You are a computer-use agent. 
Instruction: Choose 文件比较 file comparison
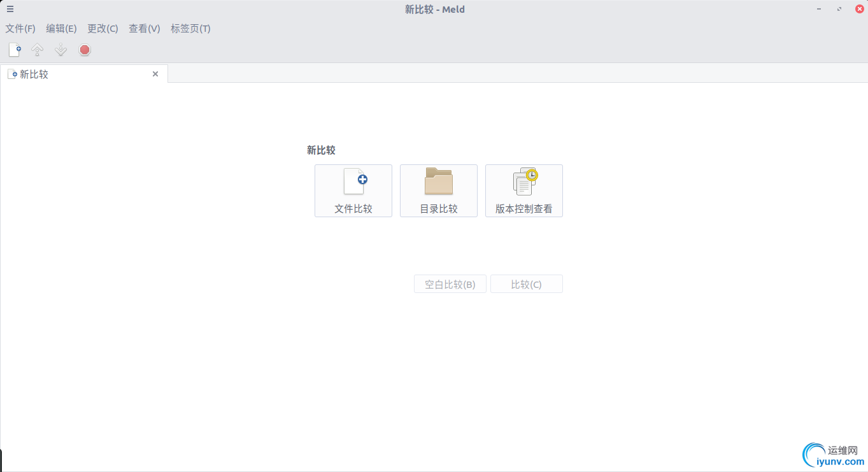tap(353, 190)
